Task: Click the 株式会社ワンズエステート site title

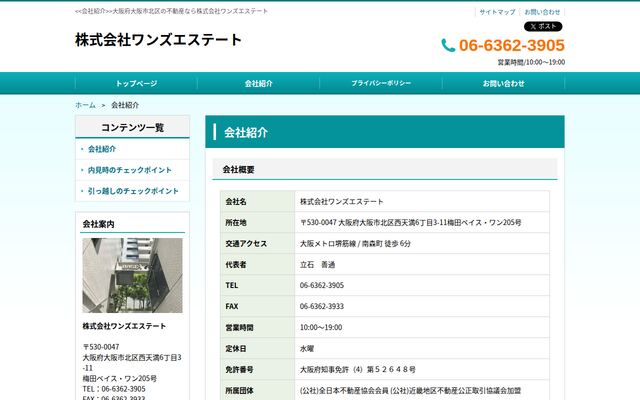Action: click(x=158, y=40)
